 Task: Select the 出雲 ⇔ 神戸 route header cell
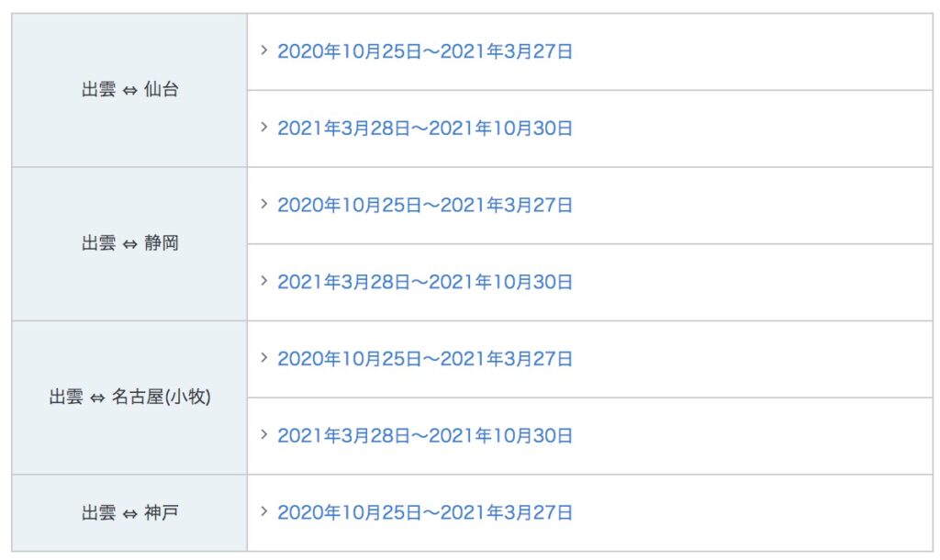(129, 512)
